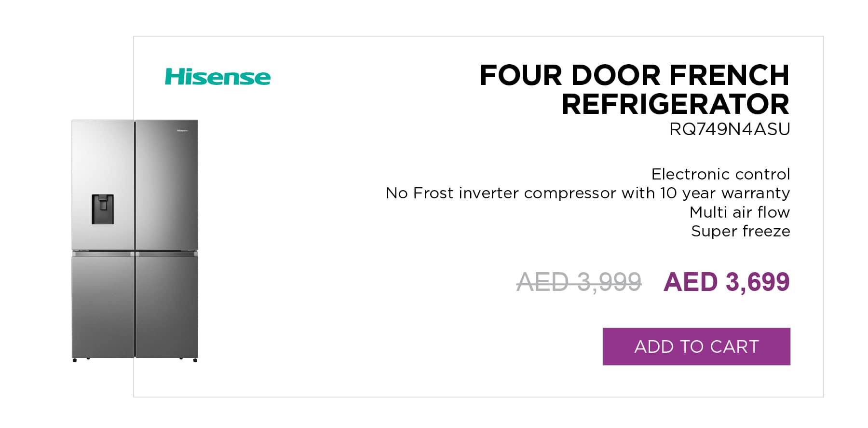Click the lower left freezer door

click(x=103, y=306)
